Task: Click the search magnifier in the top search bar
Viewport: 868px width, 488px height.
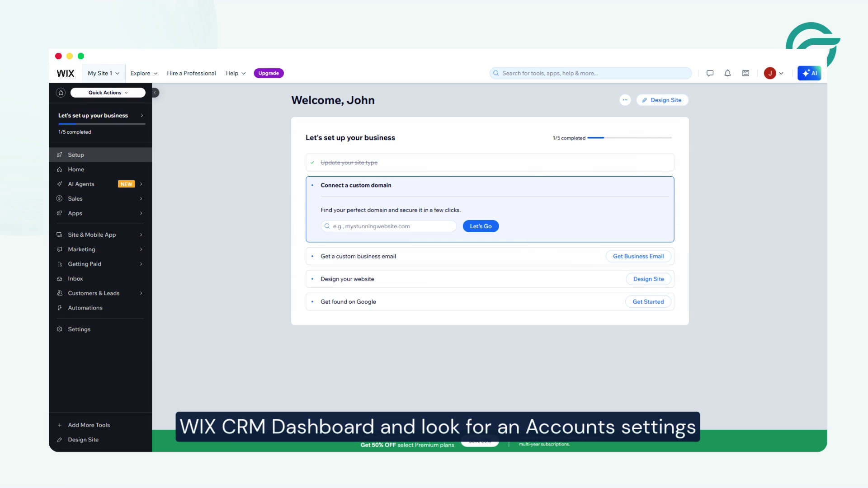Action: point(496,73)
